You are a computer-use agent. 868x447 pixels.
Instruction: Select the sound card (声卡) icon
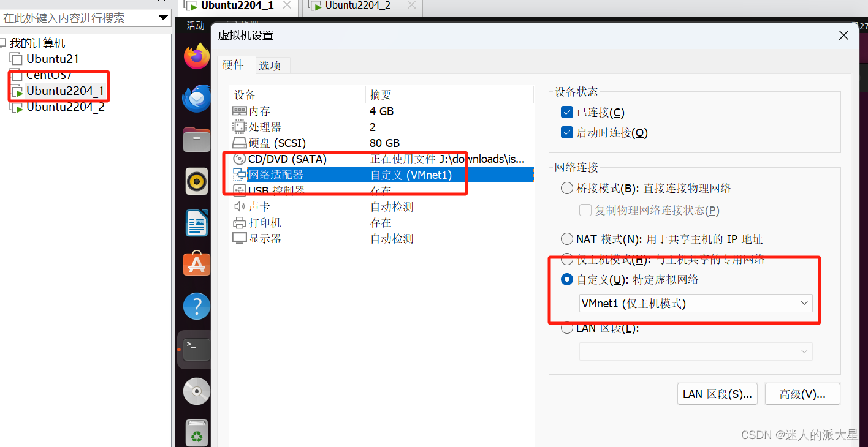[240, 207]
